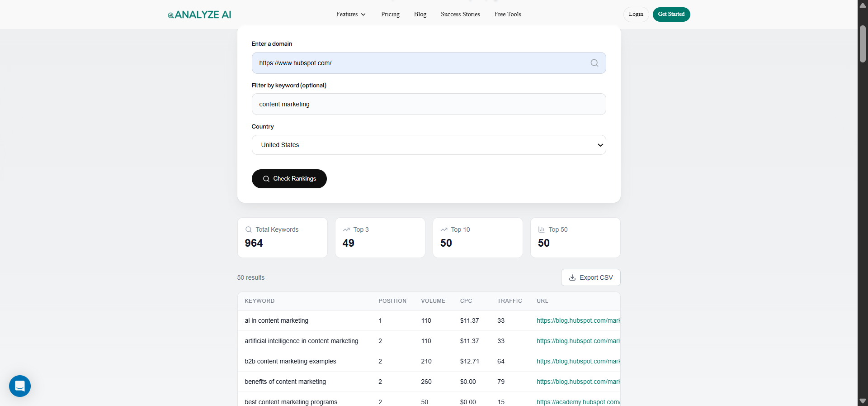Open the chat support widget icon
Viewport: 868px width, 406px height.
click(20, 386)
